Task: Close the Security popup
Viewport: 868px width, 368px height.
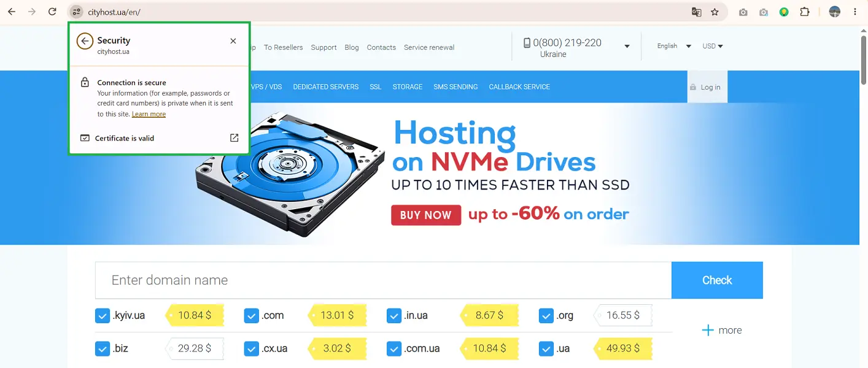Action: (x=233, y=41)
